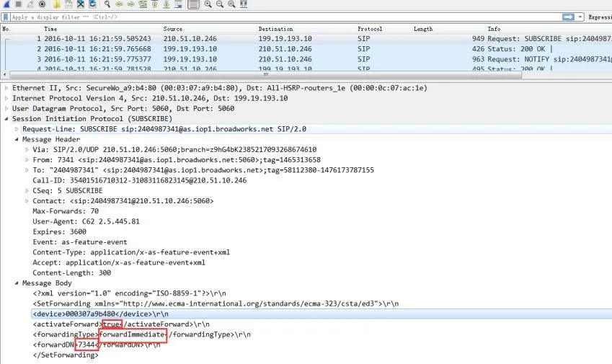The image size is (612, 364).
Task: Expand the Ethernet II tree node
Action: 6,87
